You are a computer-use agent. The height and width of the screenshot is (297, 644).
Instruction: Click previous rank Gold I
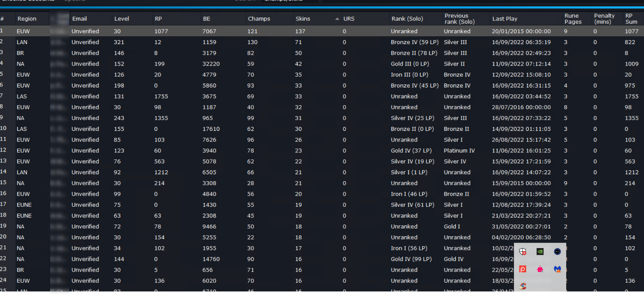452,226
